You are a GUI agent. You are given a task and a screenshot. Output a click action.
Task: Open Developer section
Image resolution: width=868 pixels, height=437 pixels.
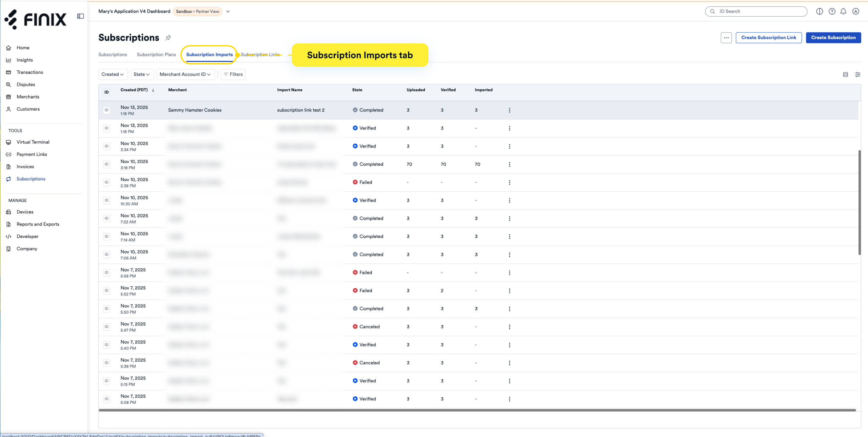[x=27, y=236]
